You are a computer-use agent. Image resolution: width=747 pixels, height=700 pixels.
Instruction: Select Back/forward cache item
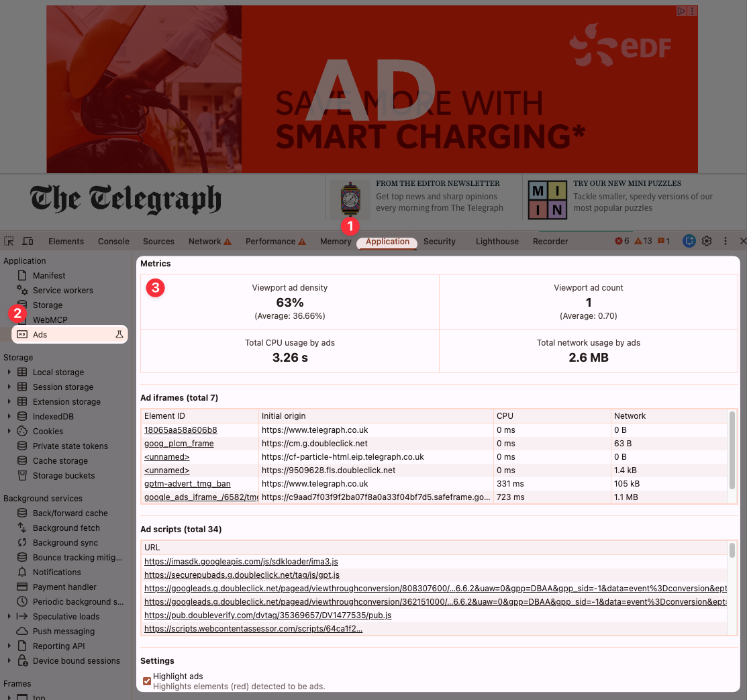tap(70, 513)
